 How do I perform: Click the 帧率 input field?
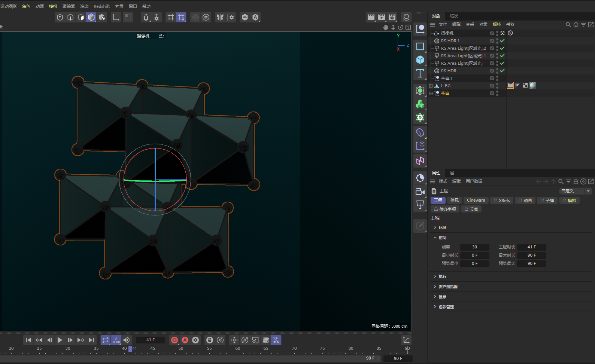click(474, 247)
